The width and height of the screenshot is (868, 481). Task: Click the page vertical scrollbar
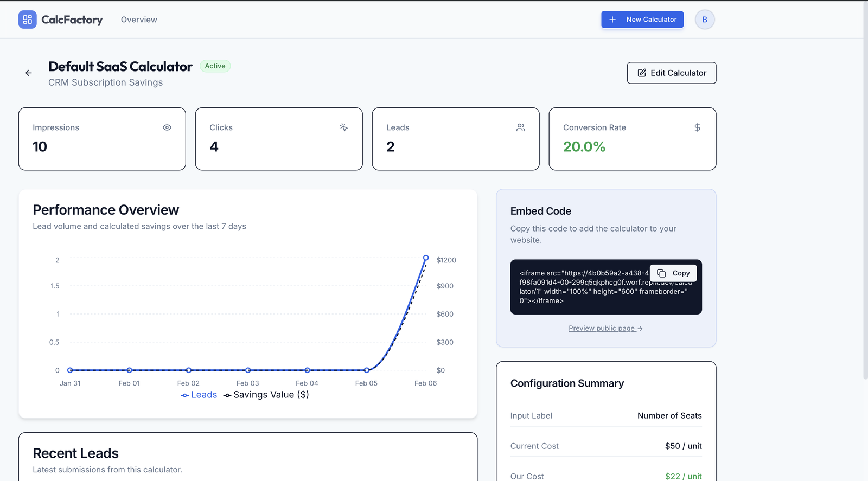865,190
